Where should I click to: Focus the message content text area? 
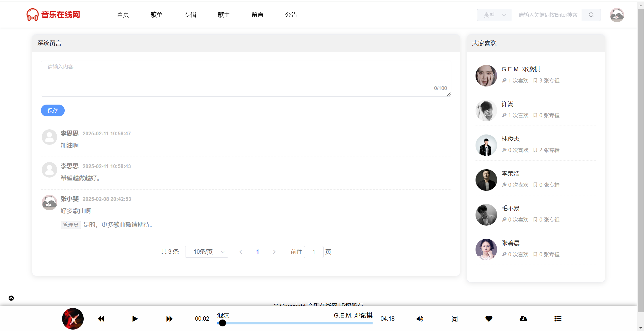click(x=246, y=78)
